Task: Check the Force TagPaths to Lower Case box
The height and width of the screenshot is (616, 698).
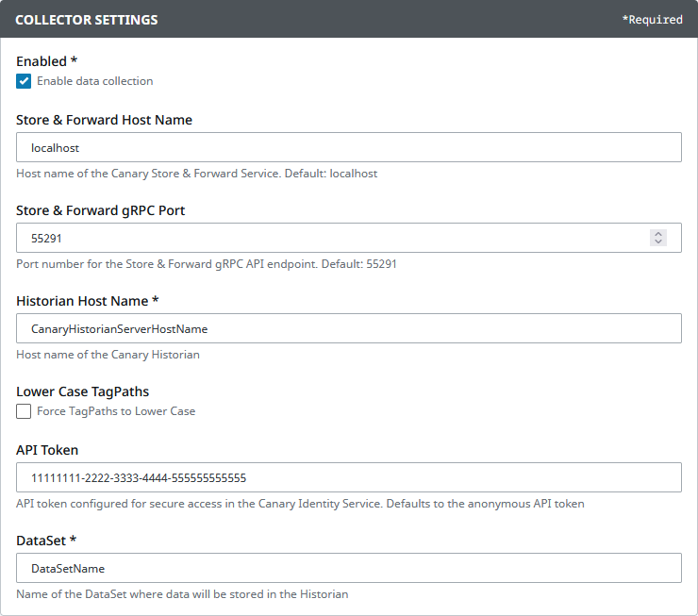Action: click(x=24, y=411)
